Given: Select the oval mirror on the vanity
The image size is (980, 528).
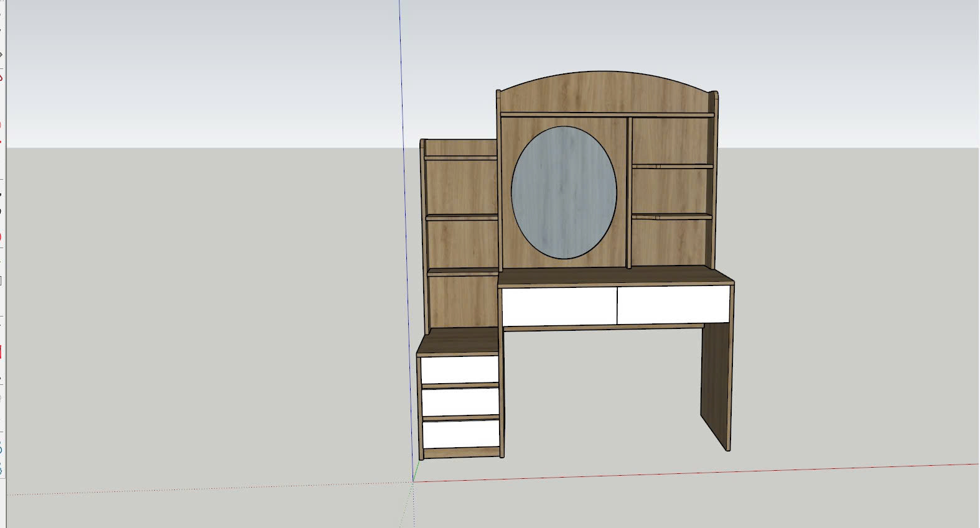Looking at the screenshot, I should pos(564,192).
